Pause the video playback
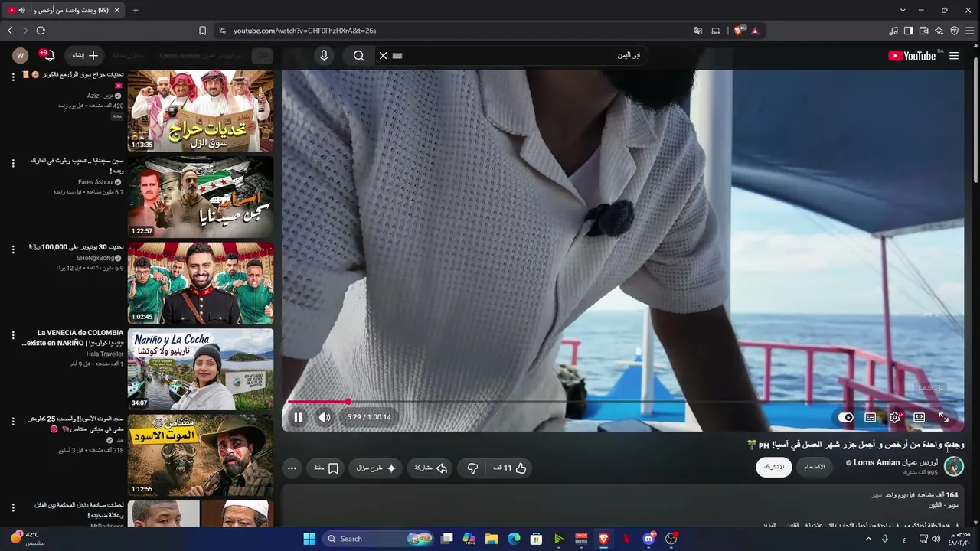 coord(298,417)
